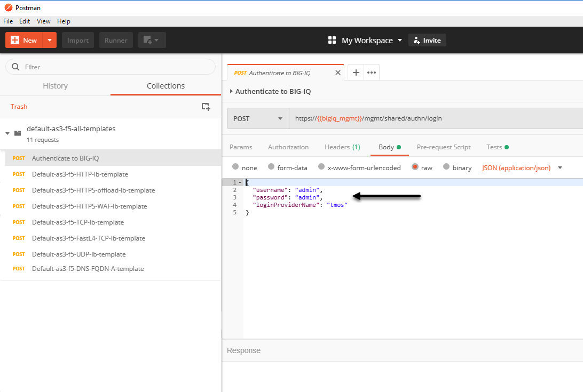Expand the Authenticate to BIG-IQ request description

[x=231, y=91]
